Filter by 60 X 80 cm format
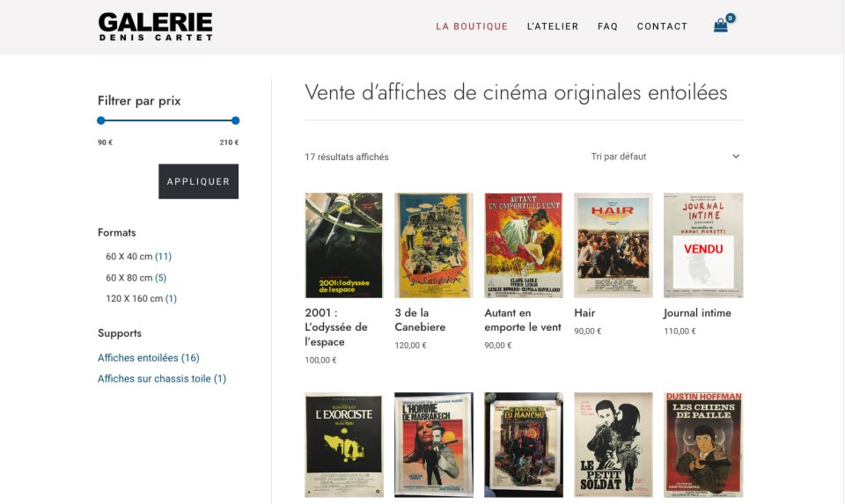845x504 pixels. [136, 278]
